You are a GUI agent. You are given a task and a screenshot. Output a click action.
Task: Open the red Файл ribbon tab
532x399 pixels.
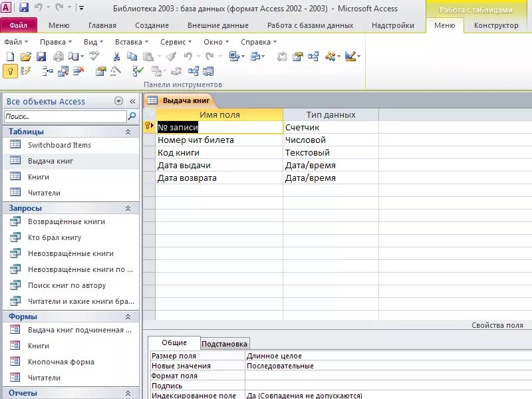point(19,25)
